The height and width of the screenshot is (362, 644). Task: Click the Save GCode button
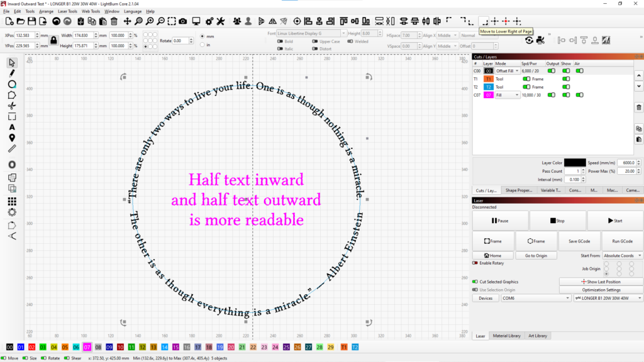coord(579,241)
